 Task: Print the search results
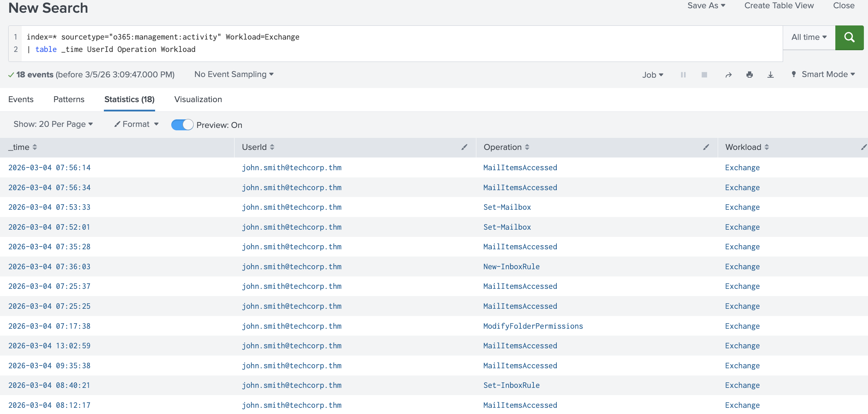click(x=750, y=75)
